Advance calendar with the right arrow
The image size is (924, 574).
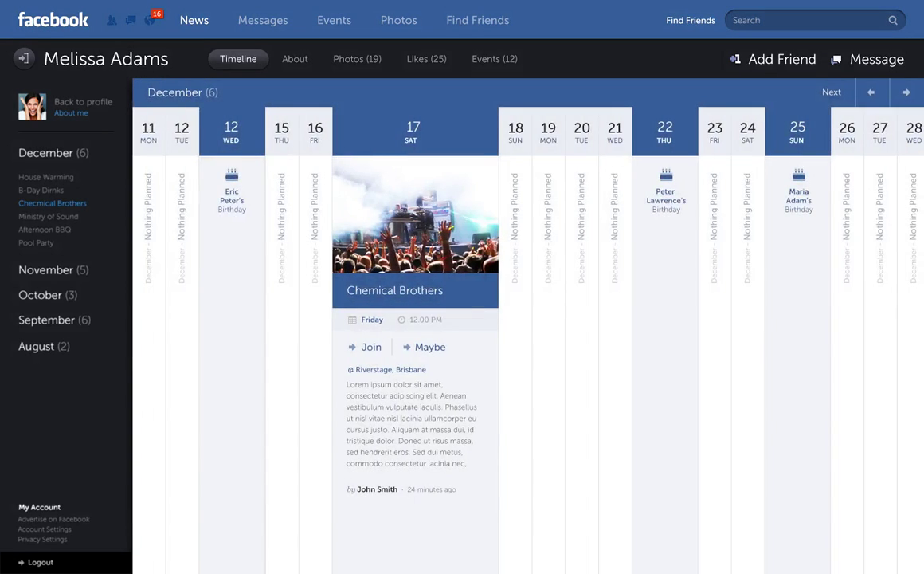click(906, 92)
